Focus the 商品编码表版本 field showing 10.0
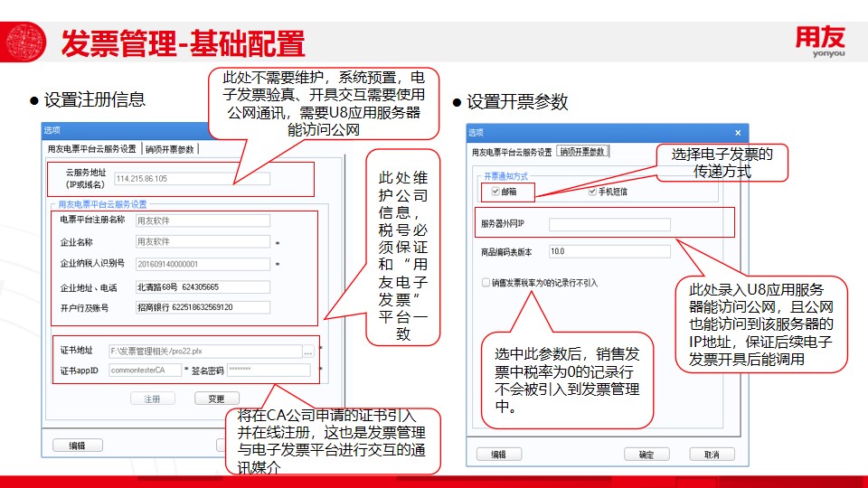Image resolution: width=868 pixels, height=488 pixels. point(609,251)
